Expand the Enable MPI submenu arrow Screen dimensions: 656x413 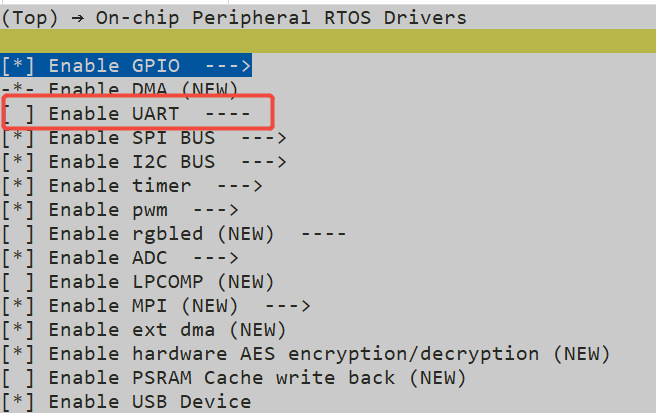coord(286,306)
